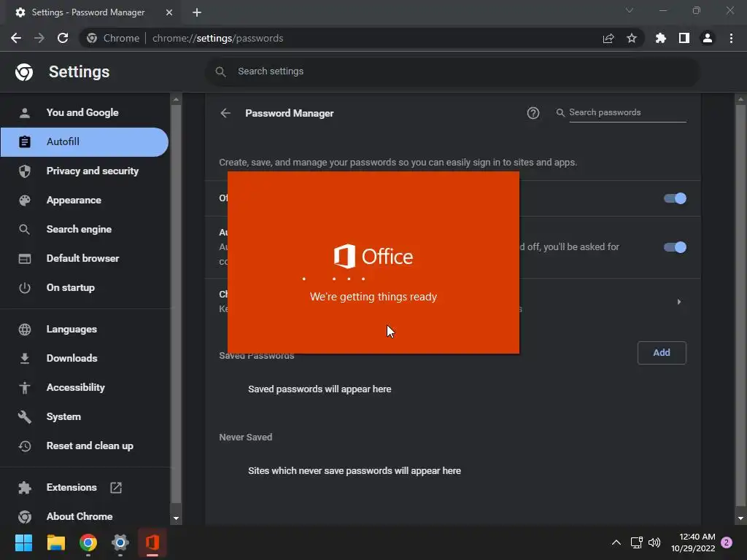Open the profile avatar menu
This screenshot has width=747, height=560.
pyautogui.click(x=708, y=38)
